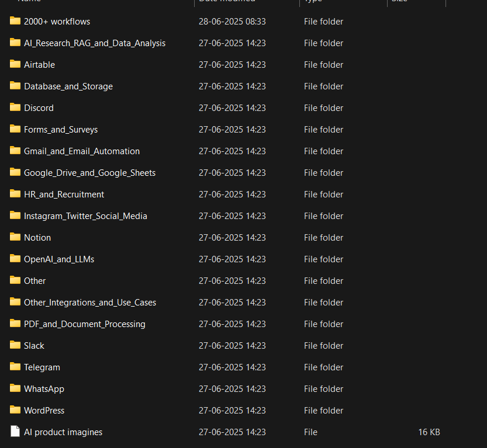Select the Telegram folder name
The width and height of the screenshot is (487, 448).
pos(42,367)
